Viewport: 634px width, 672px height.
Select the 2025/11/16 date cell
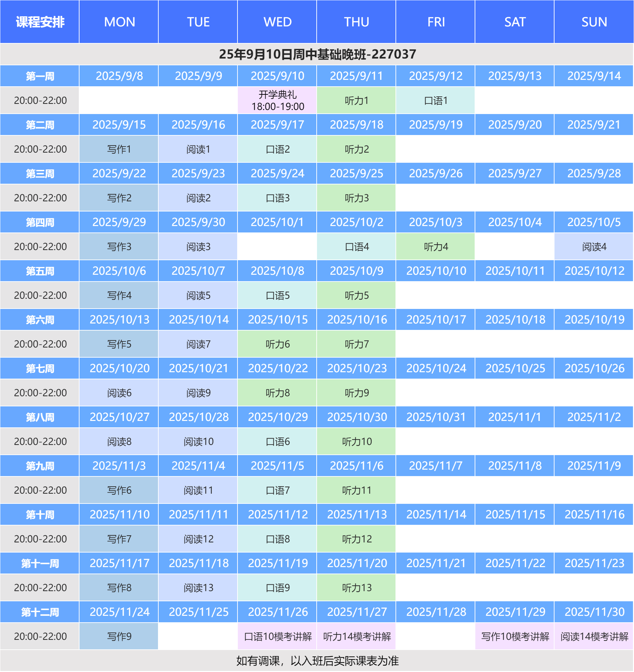[x=594, y=515]
